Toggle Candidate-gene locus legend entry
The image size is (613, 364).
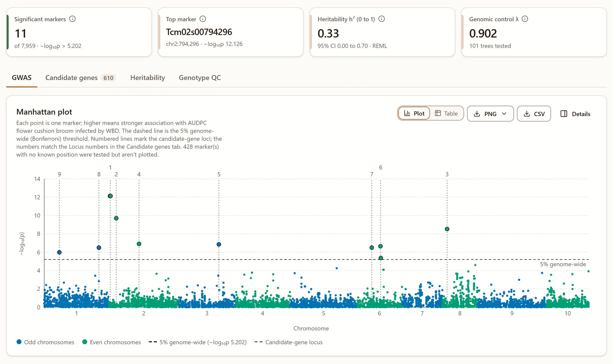tap(288, 342)
